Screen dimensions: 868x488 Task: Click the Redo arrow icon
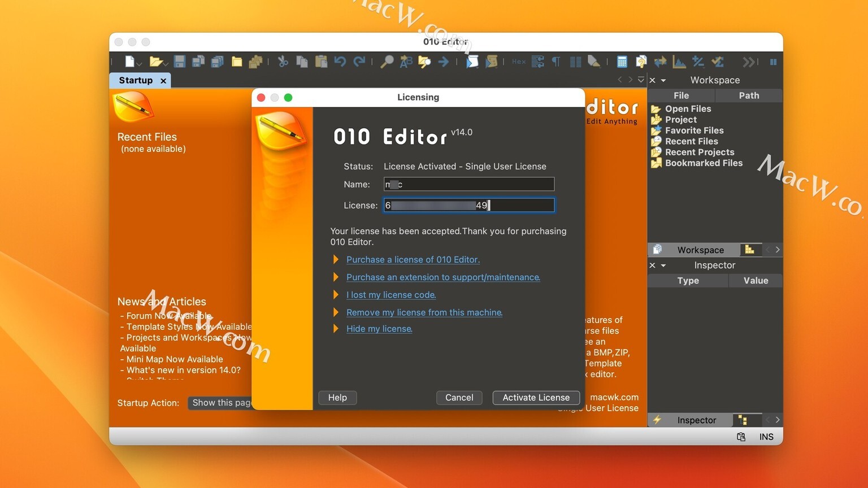(359, 62)
